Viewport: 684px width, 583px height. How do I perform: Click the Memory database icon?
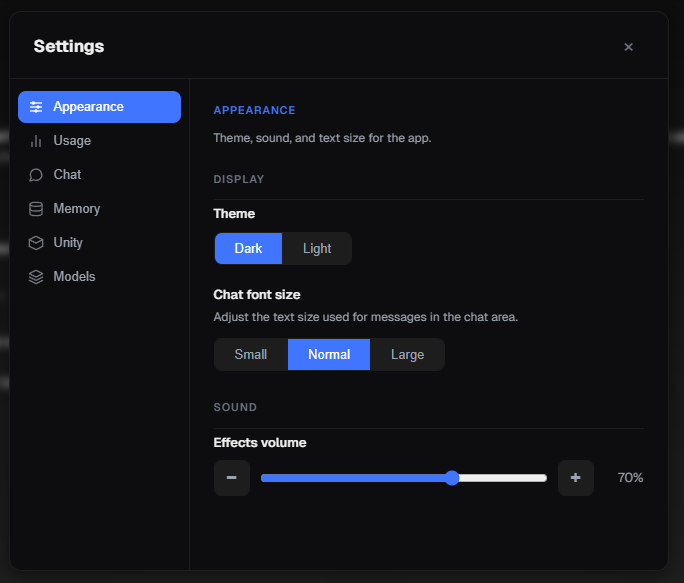point(36,209)
